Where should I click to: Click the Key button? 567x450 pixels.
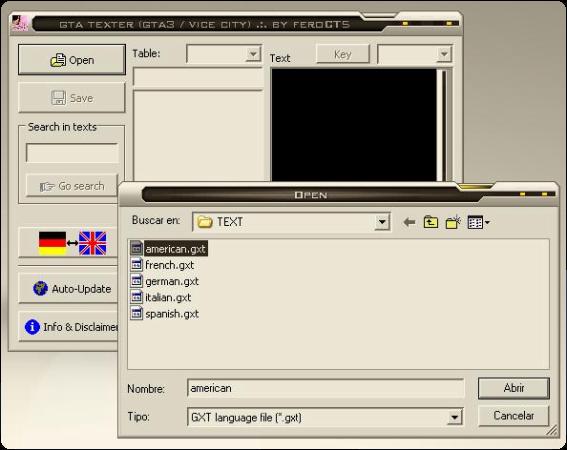(342, 54)
